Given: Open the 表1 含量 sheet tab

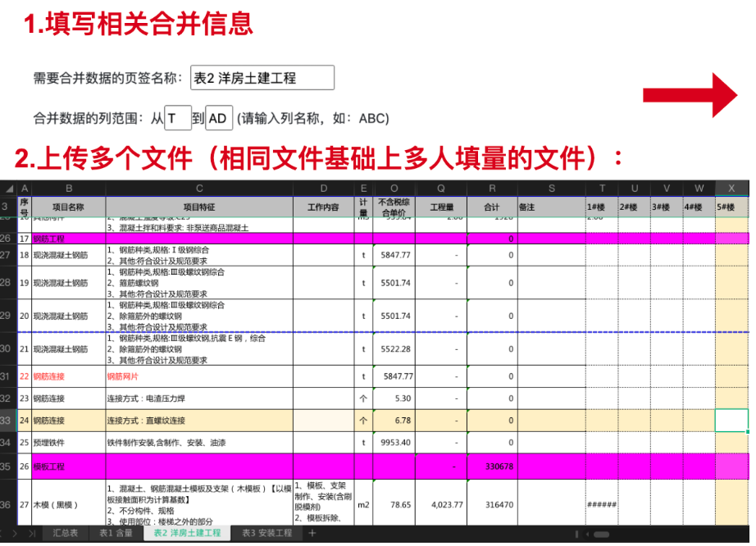Looking at the screenshot, I should pyautogui.click(x=116, y=534).
